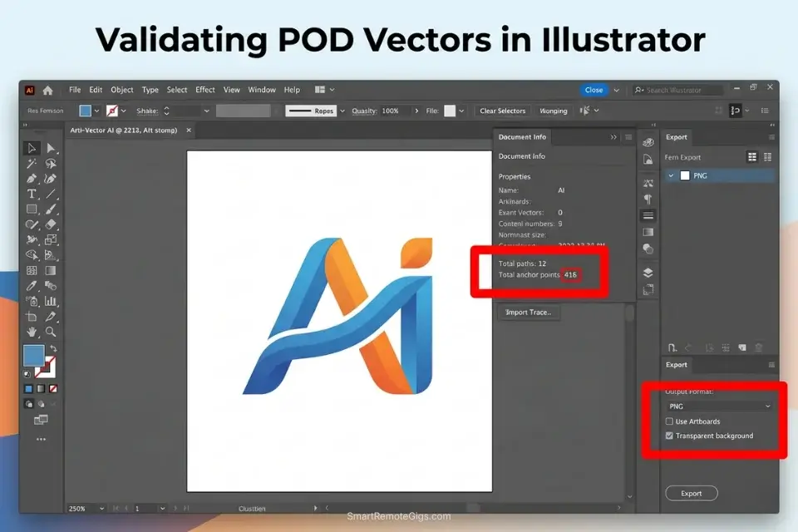Image resolution: width=798 pixels, height=532 pixels.
Task: Click the blue Close button
Action: tap(594, 90)
